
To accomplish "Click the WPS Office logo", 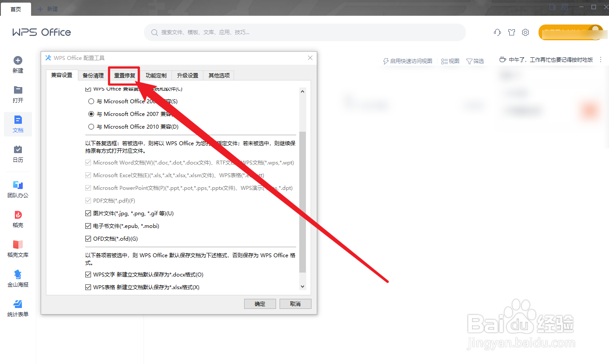I will [42, 32].
